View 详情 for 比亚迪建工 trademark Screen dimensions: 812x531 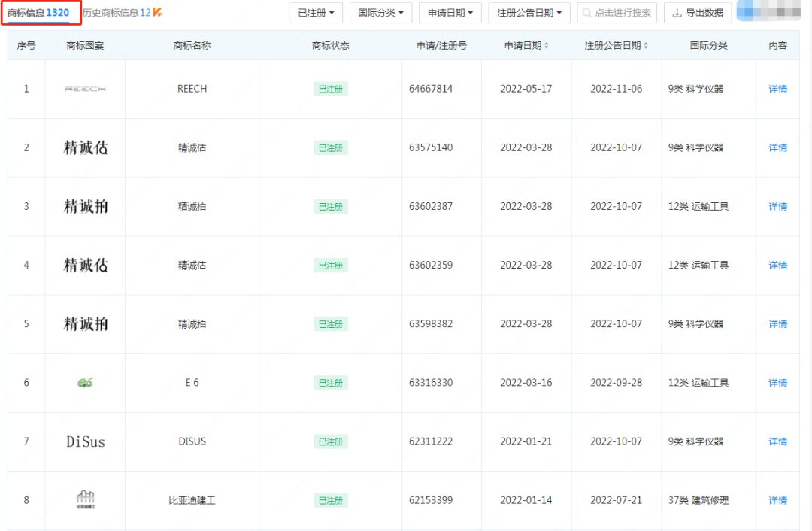coord(777,500)
